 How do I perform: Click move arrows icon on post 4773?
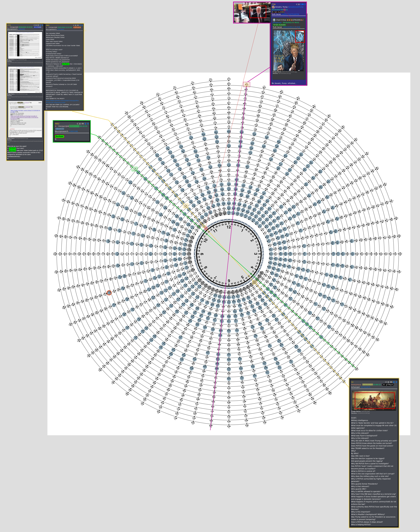click(42, 25)
